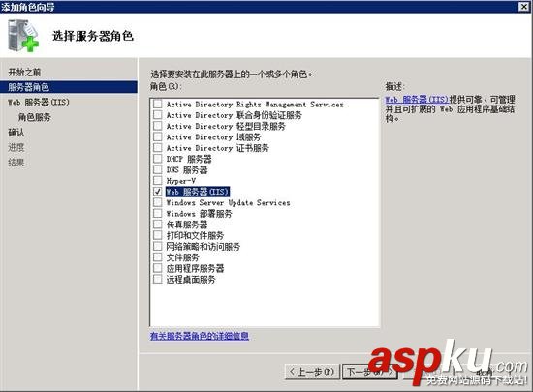
Task: Enable the DHCP 服务器 role checkbox
Action: pos(157,159)
